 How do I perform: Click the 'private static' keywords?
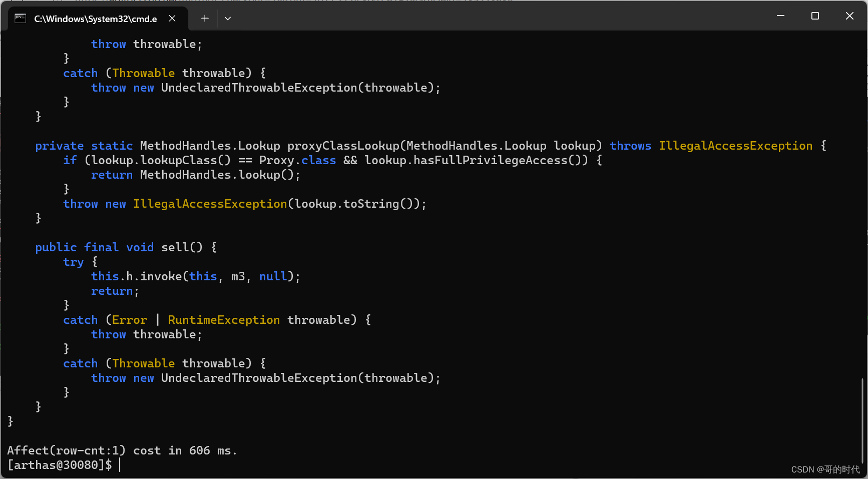(84, 146)
